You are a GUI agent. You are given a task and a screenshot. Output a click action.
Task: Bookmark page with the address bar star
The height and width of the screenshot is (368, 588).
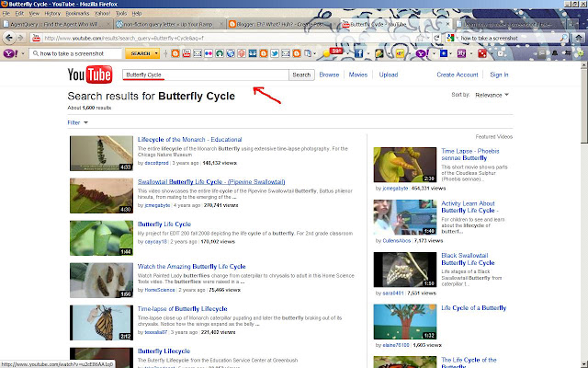point(421,38)
